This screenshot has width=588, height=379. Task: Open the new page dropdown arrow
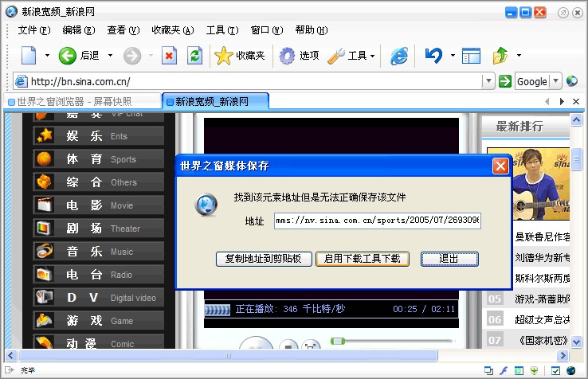click(x=47, y=56)
